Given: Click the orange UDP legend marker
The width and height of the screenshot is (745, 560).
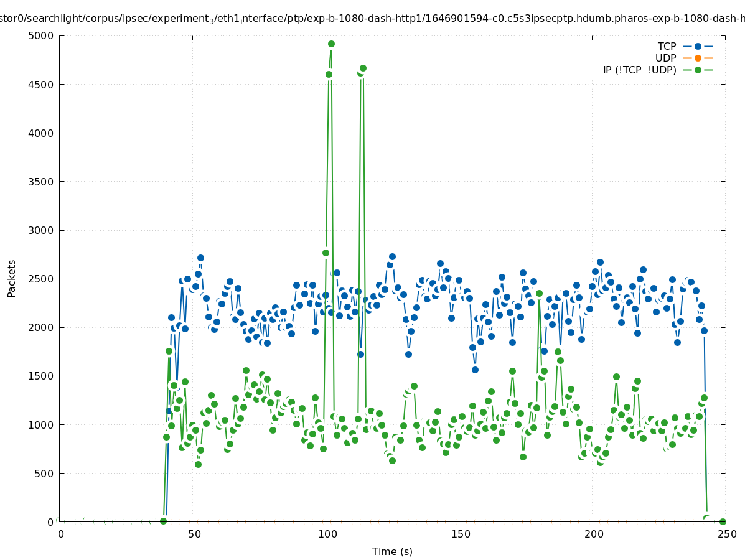Looking at the screenshot, I should pos(698,58).
